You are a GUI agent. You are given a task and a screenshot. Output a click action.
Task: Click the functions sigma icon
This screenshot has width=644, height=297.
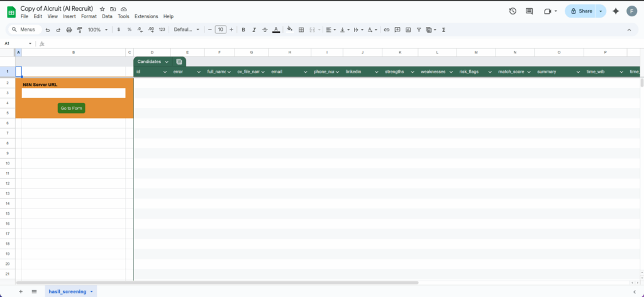pyautogui.click(x=444, y=30)
